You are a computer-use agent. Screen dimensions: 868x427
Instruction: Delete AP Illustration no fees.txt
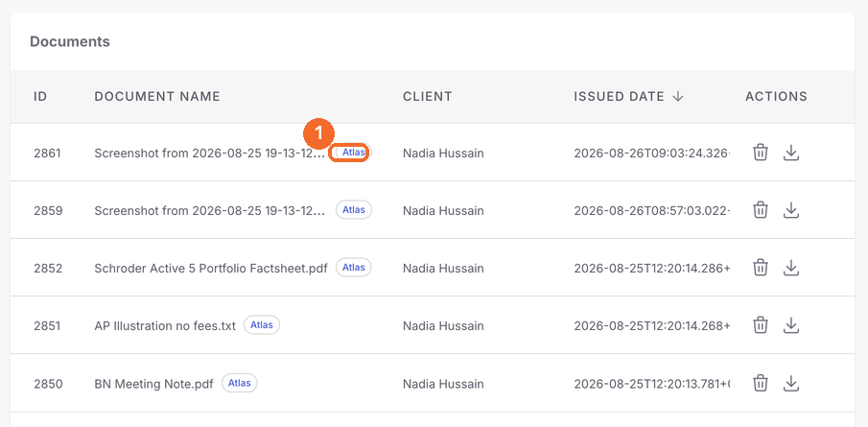pyautogui.click(x=761, y=325)
